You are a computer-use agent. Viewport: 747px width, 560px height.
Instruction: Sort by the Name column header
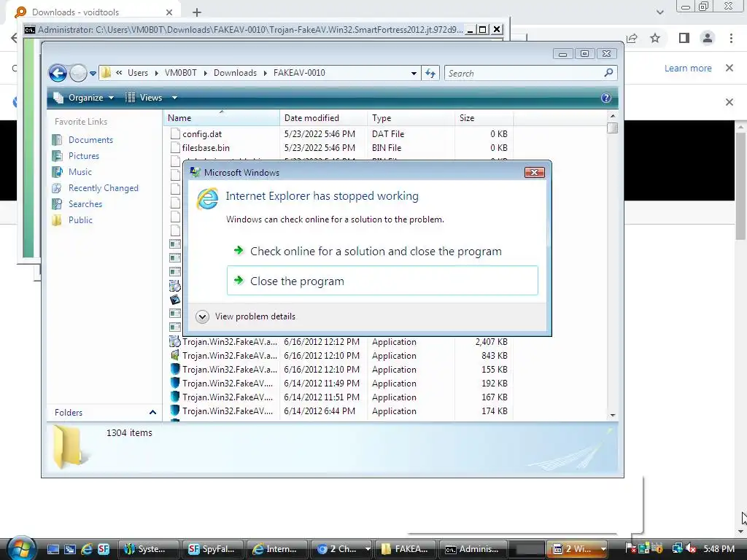[x=222, y=118]
